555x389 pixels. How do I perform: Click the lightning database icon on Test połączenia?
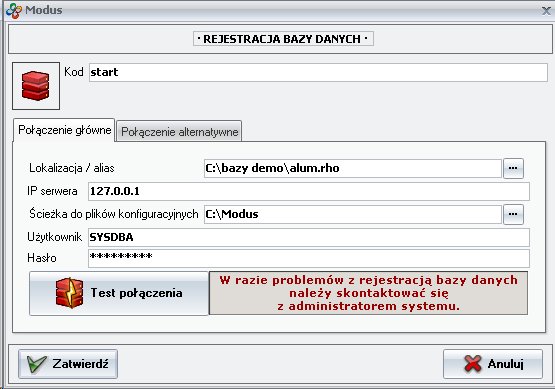click(x=69, y=293)
